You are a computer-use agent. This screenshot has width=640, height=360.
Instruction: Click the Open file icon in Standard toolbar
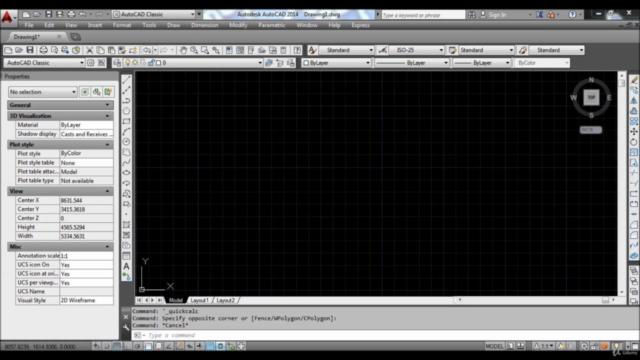(x=19, y=50)
